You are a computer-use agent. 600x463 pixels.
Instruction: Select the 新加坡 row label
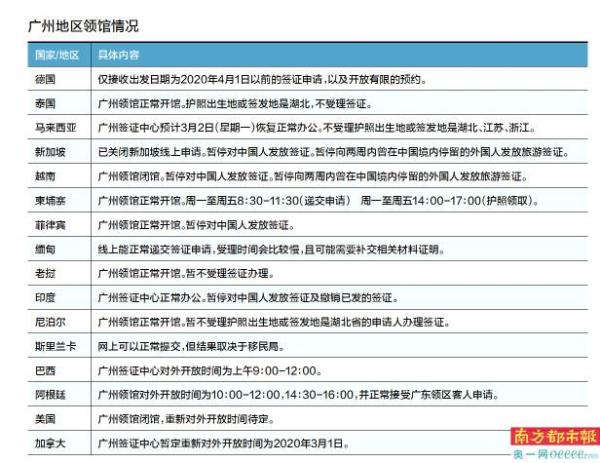click(x=51, y=152)
